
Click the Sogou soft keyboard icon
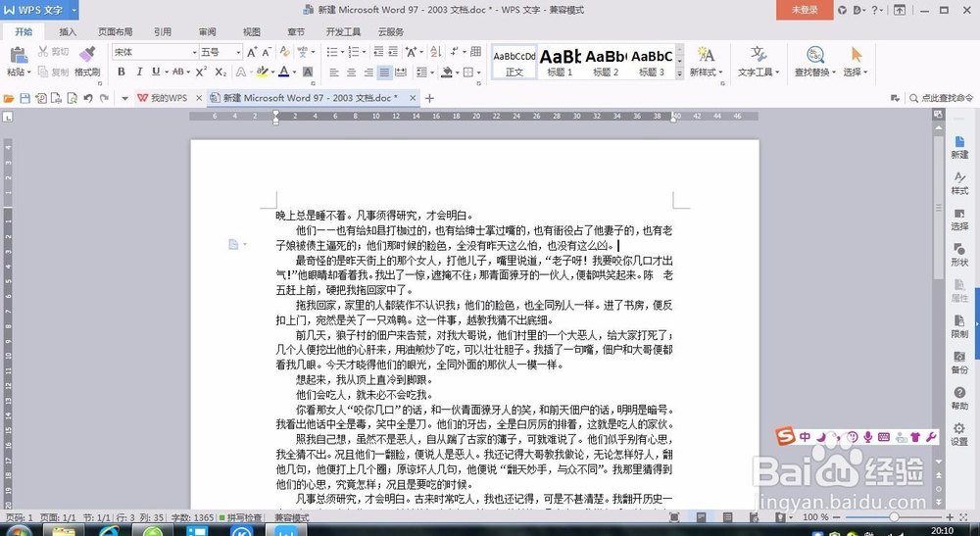(884, 437)
